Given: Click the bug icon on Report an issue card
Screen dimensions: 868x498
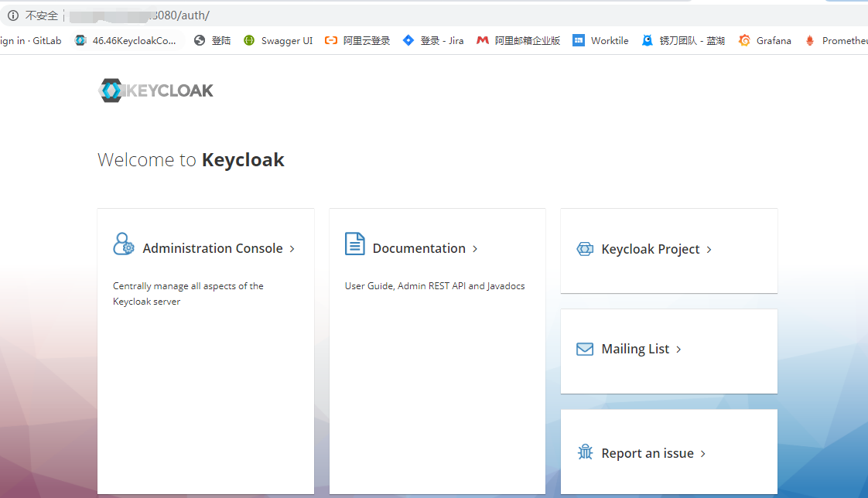Looking at the screenshot, I should pos(585,452).
